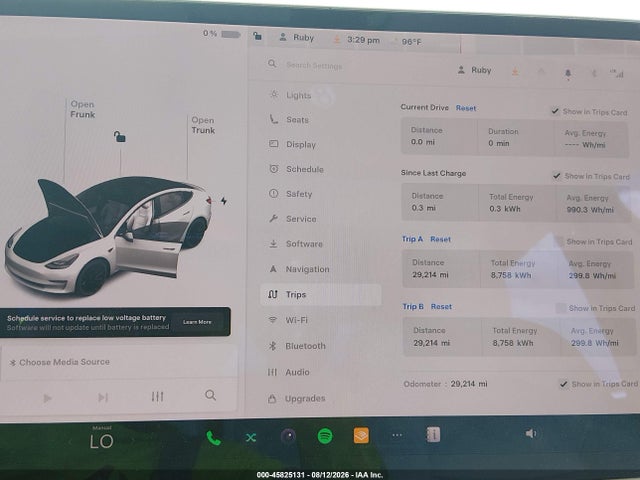The width and height of the screenshot is (640, 480).
Task: Select the Trips menu item
Action: pos(321,294)
